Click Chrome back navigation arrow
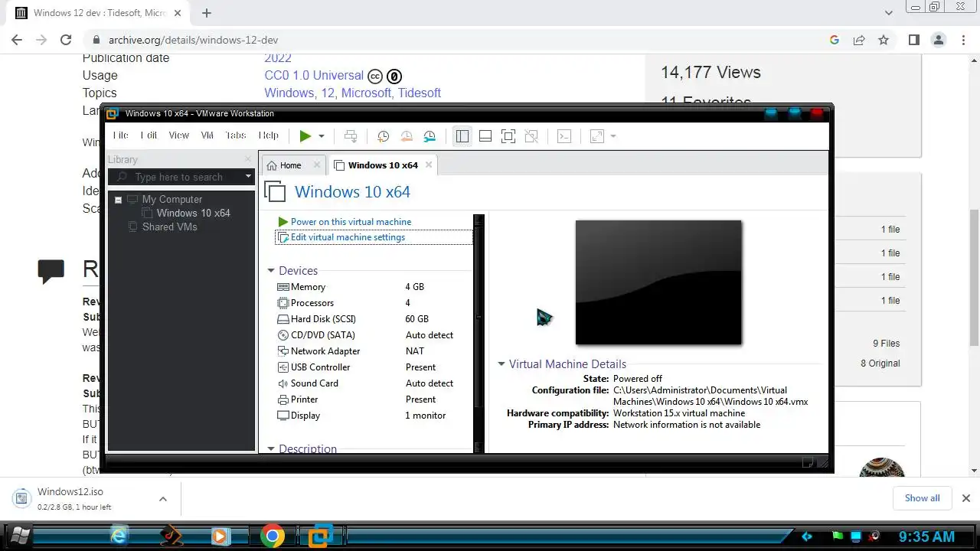The width and height of the screenshot is (980, 551). 17,40
